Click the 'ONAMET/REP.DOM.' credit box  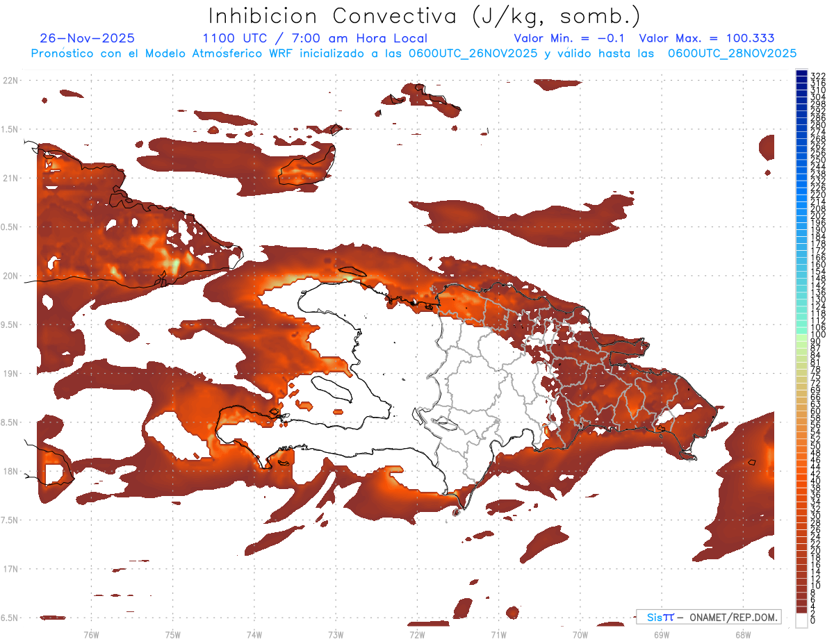pyautogui.click(x=708, y=617)
